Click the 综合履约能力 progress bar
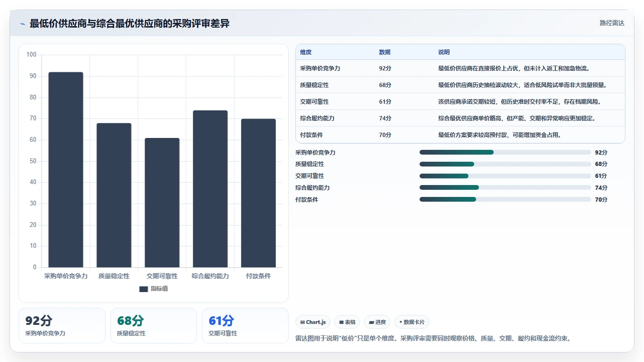The image size is (644, 362). (505, 187)
